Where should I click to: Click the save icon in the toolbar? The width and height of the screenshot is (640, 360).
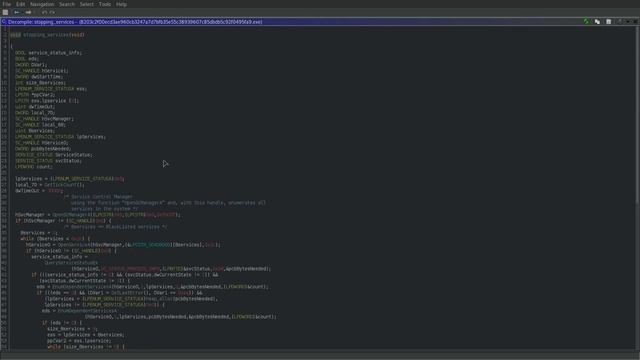(5, 12)
